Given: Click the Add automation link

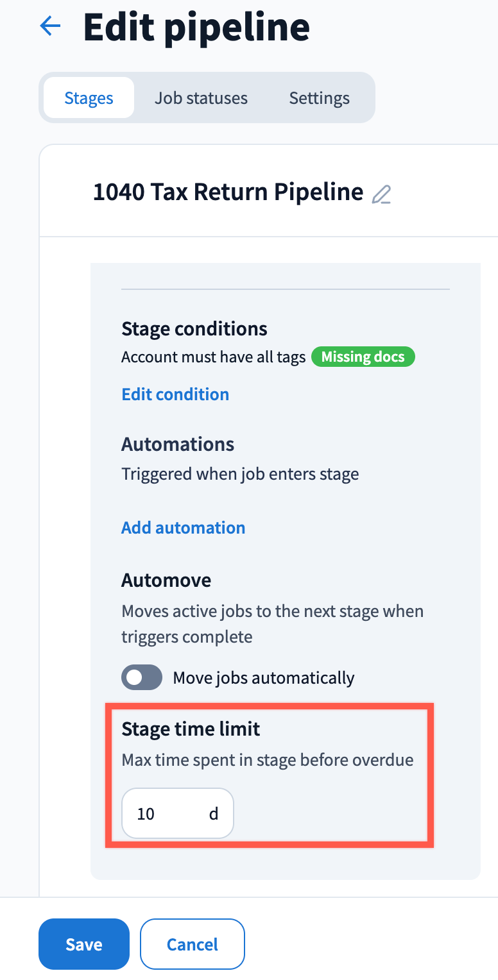Looking at the screenshot, I should coord(183,527).
